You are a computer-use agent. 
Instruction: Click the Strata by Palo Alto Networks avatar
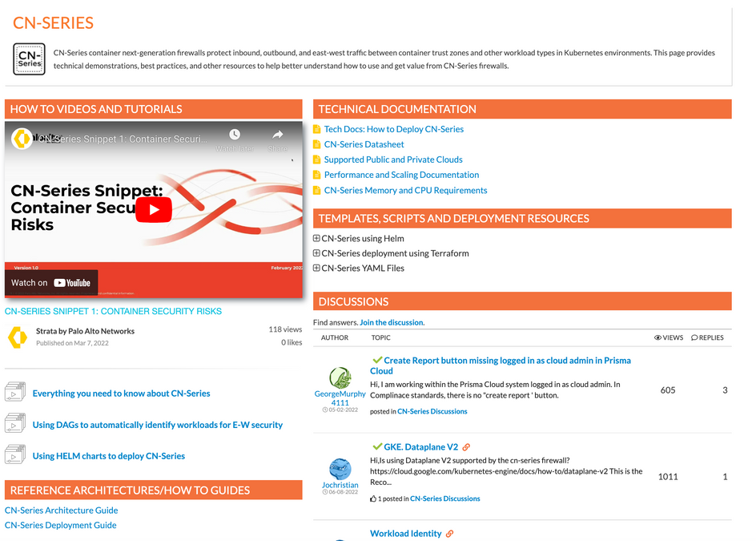[x=18, y=337]
